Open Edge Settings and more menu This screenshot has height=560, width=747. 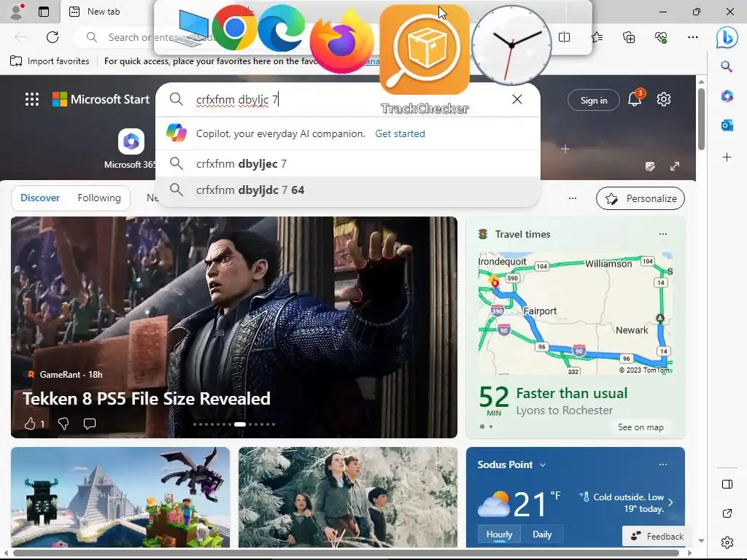(693, 37)
